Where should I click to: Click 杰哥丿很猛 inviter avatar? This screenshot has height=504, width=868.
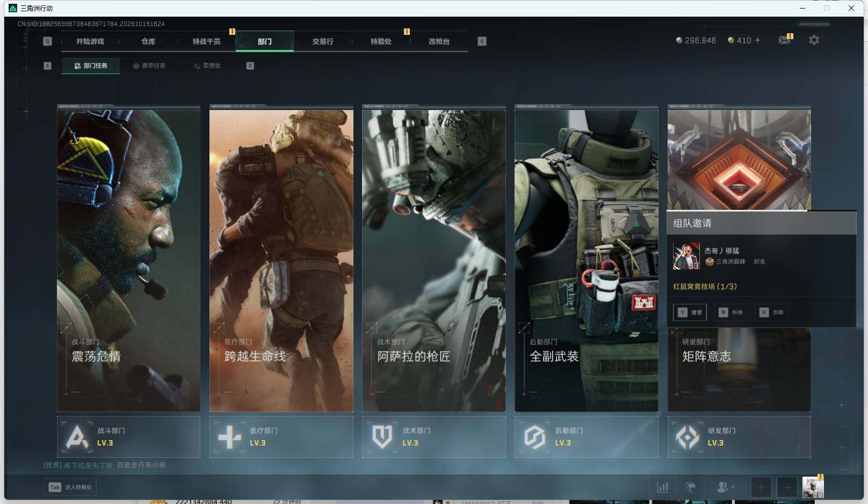point(686,256)
